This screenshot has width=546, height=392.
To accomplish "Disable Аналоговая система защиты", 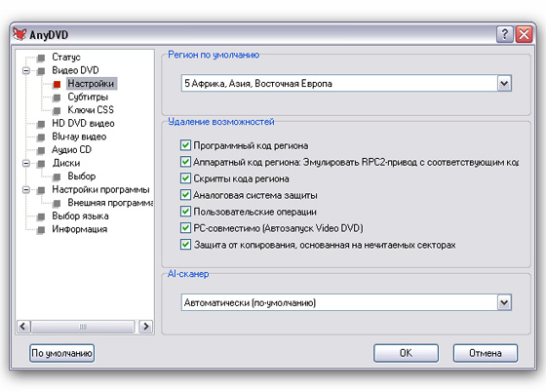I will pyautogui.click(x=185, y=195).
